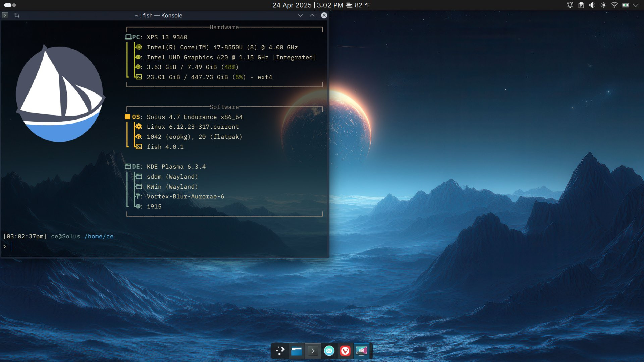Open the screenshot tool in the dock

point(362,351)
